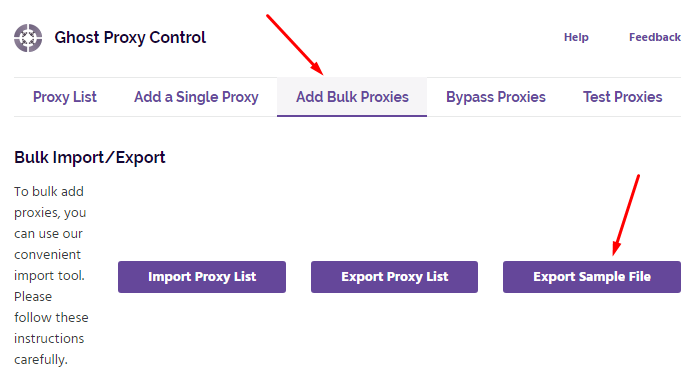692x372 pixels.
Task: Click the red arrow above Export Sample File
Action: point(626,215)
